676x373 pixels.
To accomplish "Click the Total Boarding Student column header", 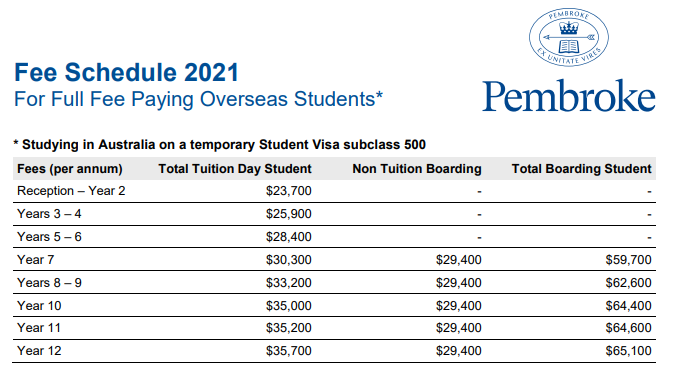I will click(581, 169).
